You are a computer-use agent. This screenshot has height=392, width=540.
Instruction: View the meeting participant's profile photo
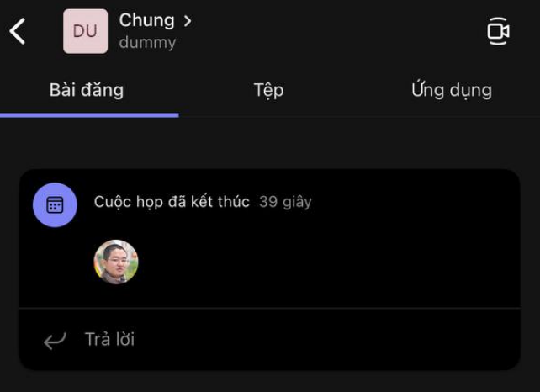116,262
